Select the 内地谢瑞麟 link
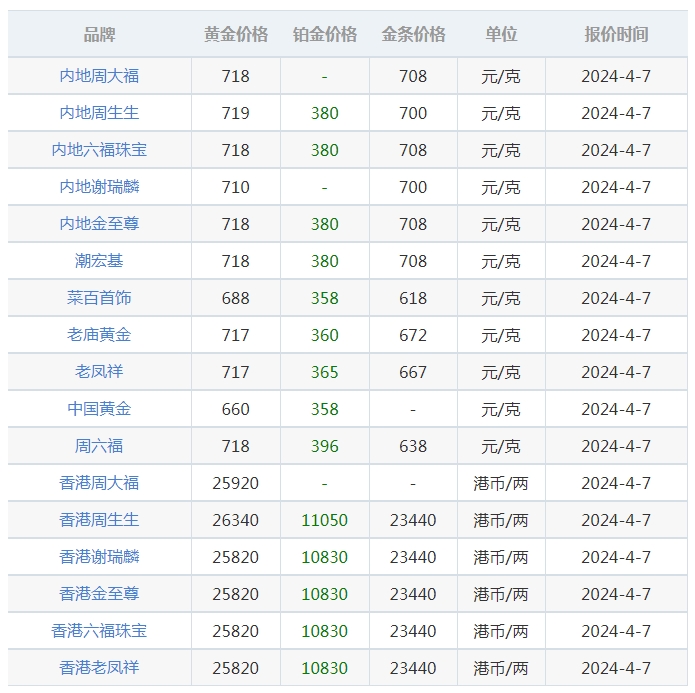The width and height of the screenshot is (695, 693). [99, 187]
